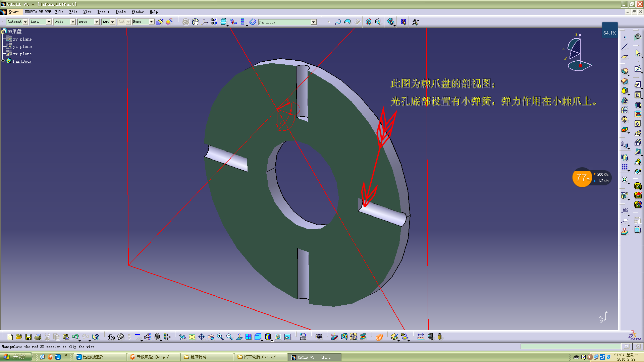Click the Text with Leader ABC icon

[x=625, y=211]
